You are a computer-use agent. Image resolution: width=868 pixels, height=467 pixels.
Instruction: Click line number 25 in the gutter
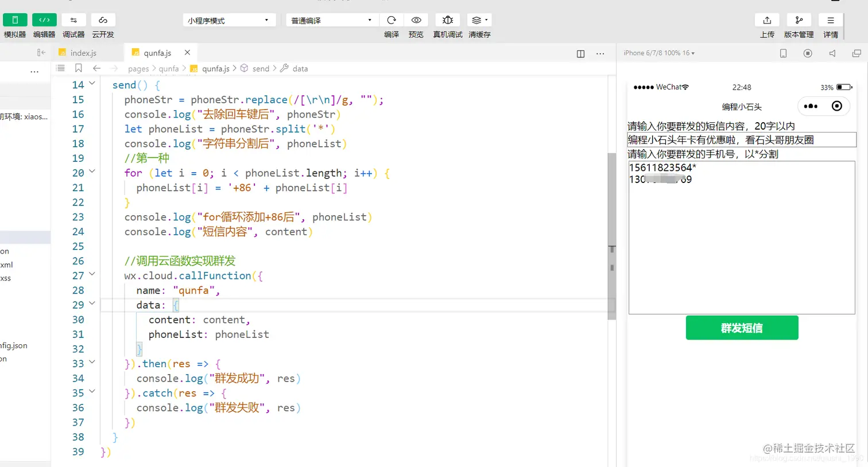click(x=78, y=246)
